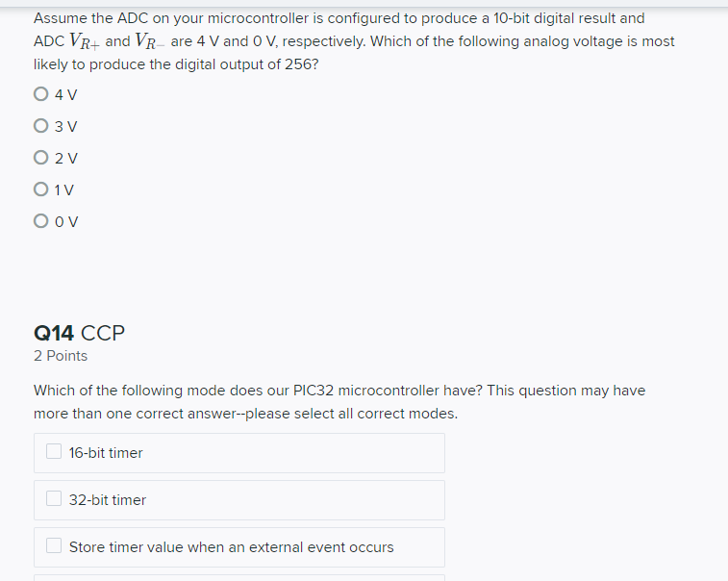Click the '3 V' answer label text
This screenshot has width=728, height=581.
pos(66,126)
